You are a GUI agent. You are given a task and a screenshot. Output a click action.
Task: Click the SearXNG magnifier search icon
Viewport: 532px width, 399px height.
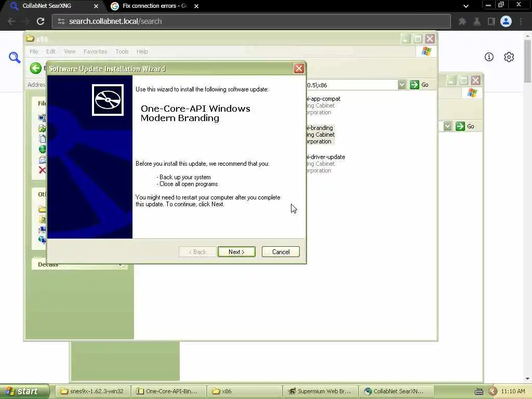pos(15,57)
